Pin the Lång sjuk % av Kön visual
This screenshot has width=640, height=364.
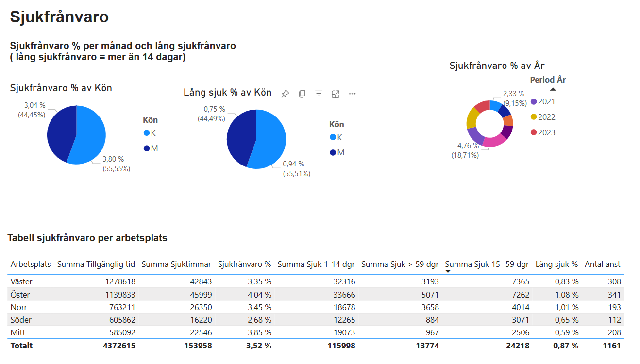pyautogui.click(x=285, y=94)
